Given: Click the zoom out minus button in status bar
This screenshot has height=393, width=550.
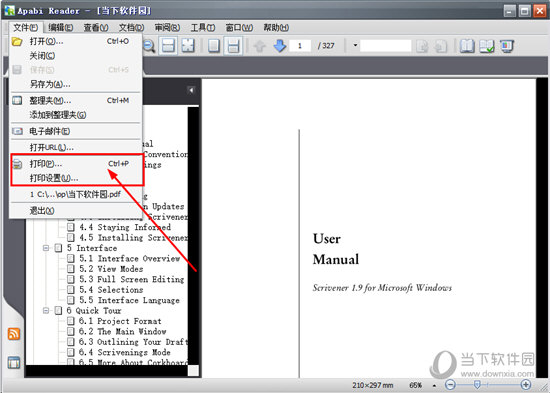Looking at the screenshot, I should (x=450, y=385).
